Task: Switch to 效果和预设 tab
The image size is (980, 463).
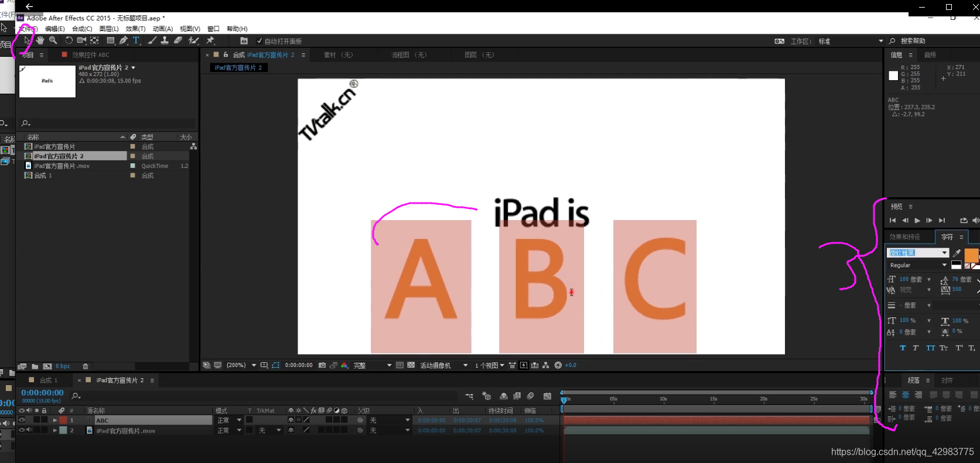Action: click(x=904, y=237)
